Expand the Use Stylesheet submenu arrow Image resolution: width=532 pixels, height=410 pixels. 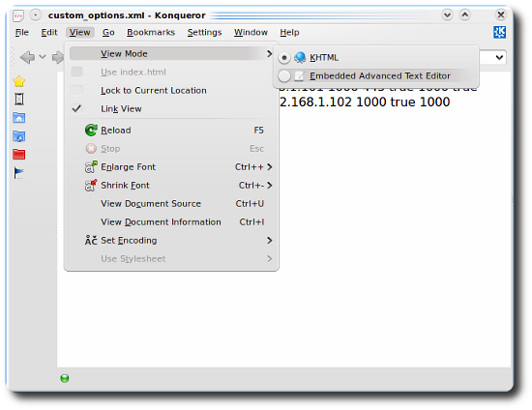[270, 259]
